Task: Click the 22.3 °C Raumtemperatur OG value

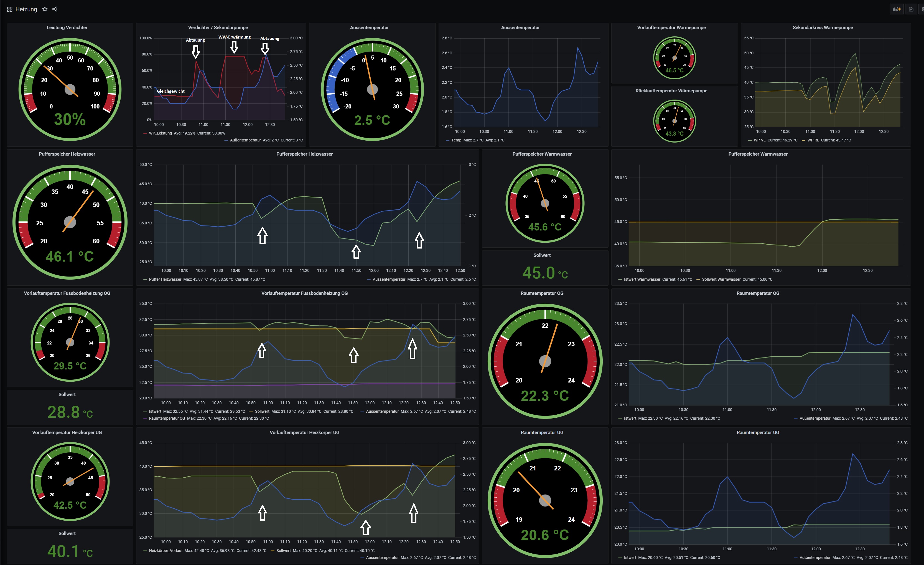Action: tap(545, 396)
